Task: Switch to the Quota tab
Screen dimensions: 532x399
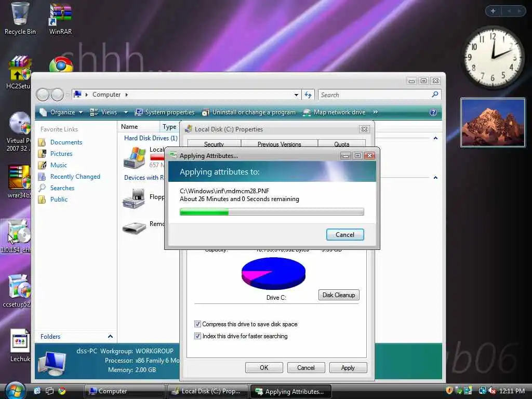Action: click(342, 144)
